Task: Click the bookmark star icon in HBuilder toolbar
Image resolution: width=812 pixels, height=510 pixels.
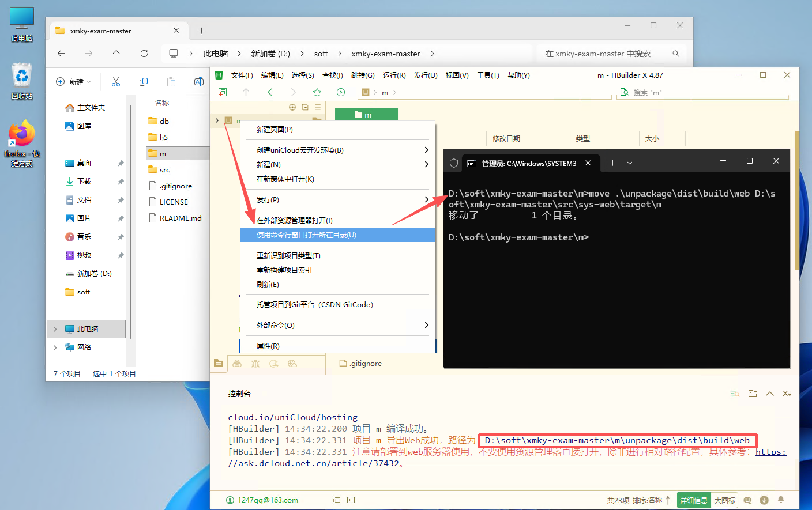Action: pos(317,92)
